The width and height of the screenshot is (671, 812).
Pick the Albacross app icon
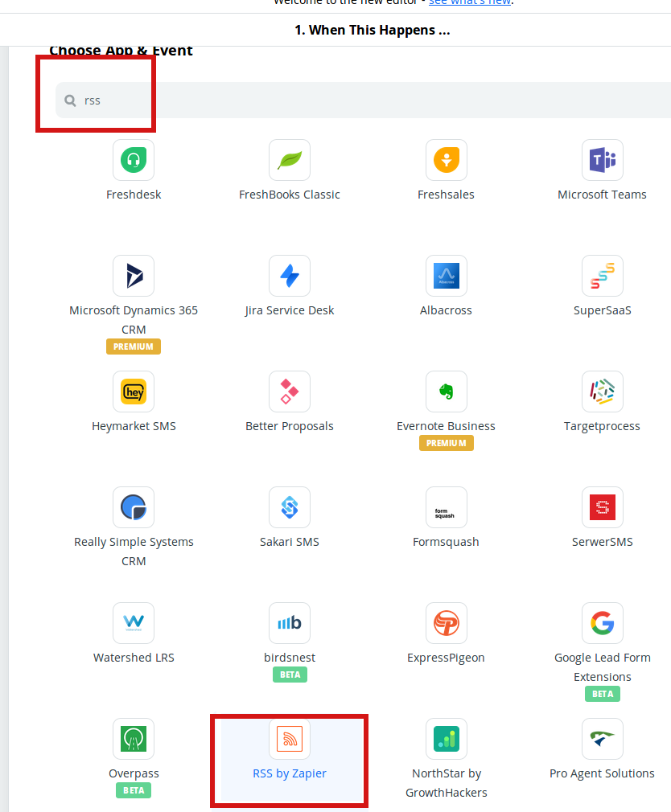pos(446,276)
